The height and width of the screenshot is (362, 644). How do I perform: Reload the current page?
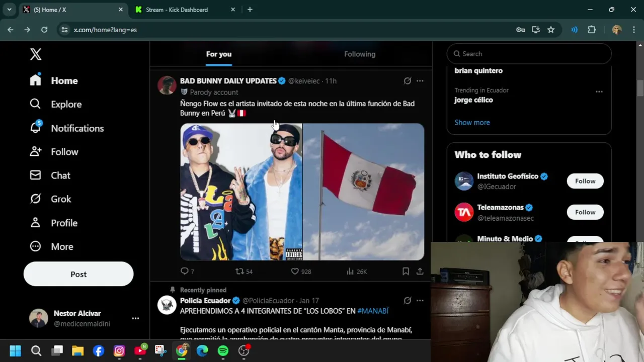click(x=44, y=30)
